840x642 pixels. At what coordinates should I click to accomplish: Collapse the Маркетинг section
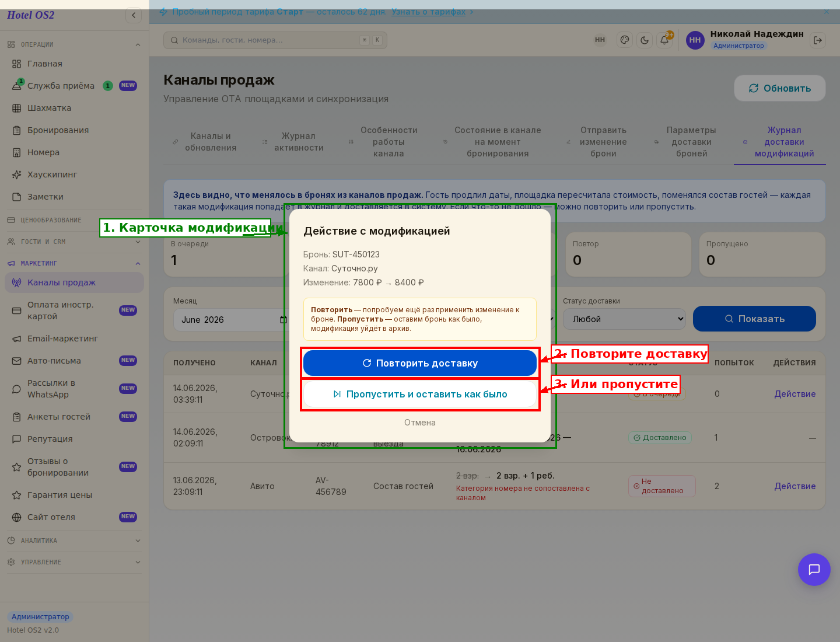point(74,263)
